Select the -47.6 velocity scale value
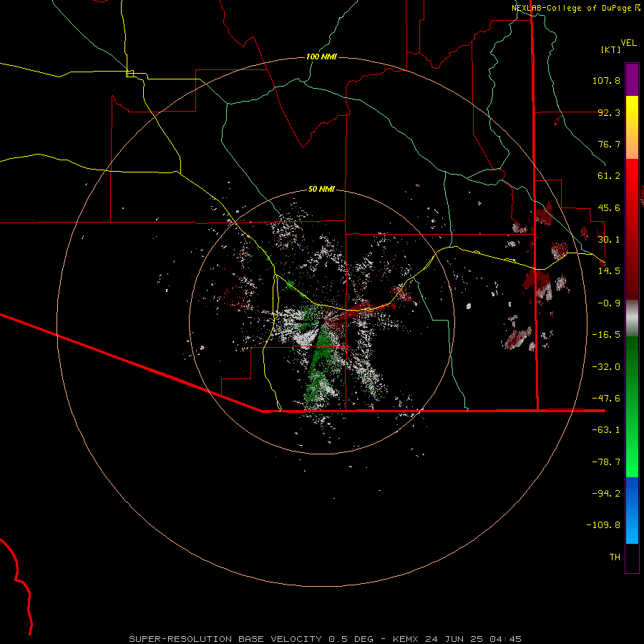644x644 pixels. (606, 399)
